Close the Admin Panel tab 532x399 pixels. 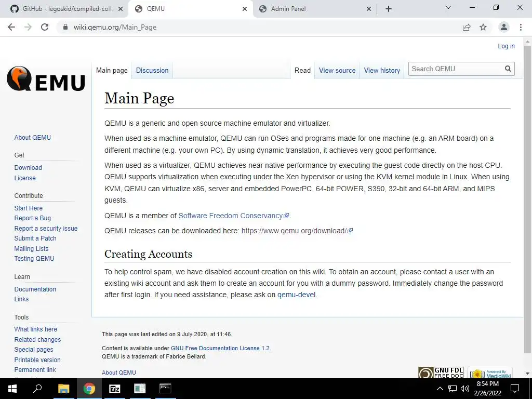pos(369,9)
